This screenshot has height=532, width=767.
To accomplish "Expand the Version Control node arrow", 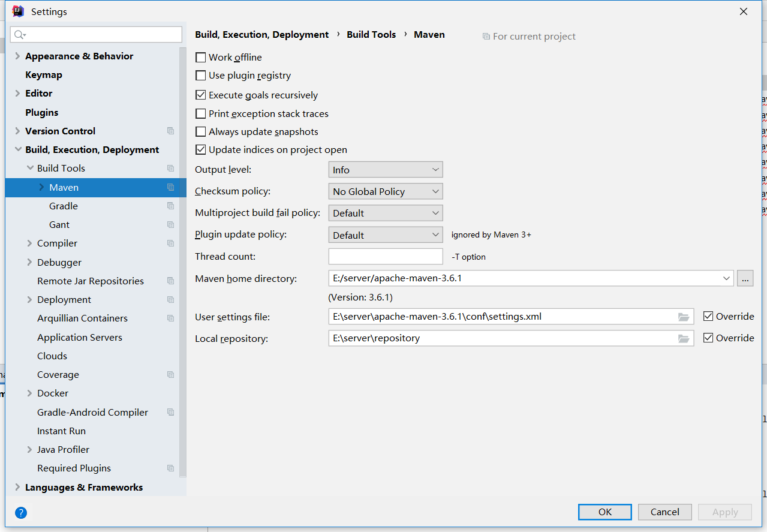I will point(17,131).
